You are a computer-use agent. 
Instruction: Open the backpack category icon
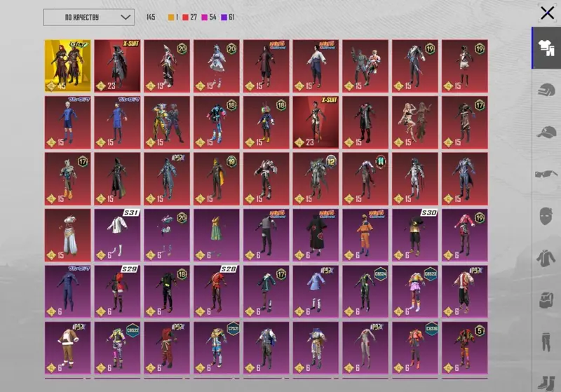[x=546, y=299]
